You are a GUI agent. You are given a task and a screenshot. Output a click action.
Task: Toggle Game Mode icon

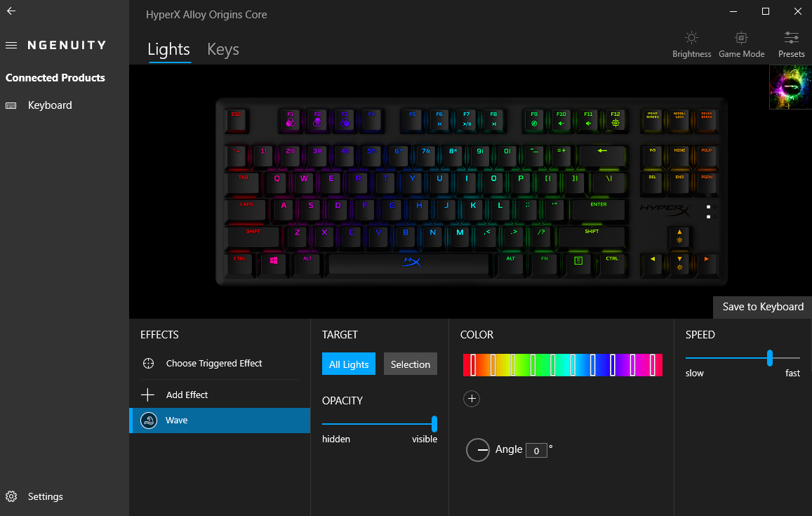[741, 39]
